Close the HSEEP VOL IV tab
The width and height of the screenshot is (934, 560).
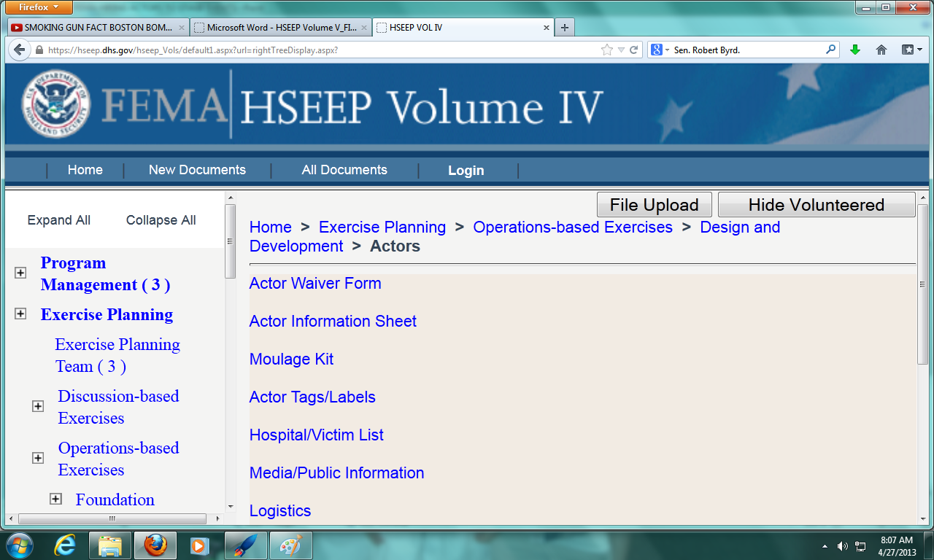pyautogui.click(x=546, y=28)
